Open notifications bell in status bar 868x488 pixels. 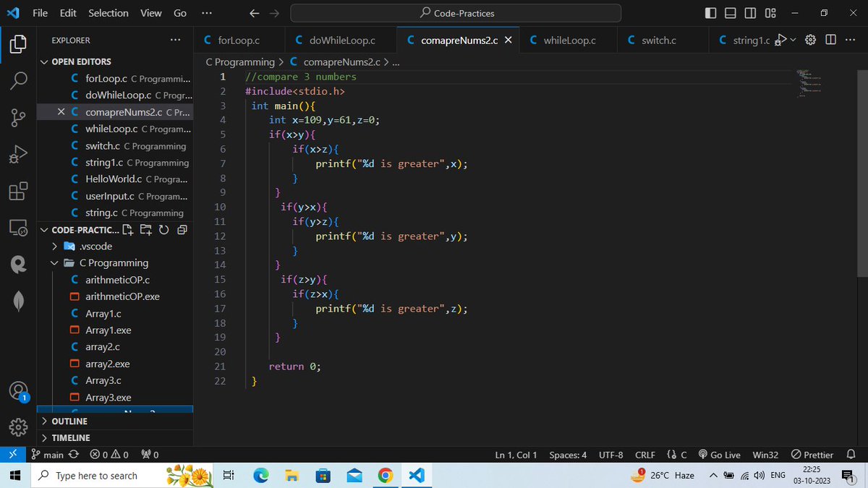[851, 455]
